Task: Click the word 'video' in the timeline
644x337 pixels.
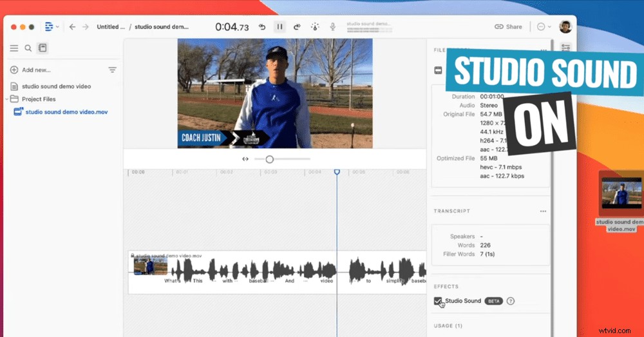Action: pyautogui.click(x=327, y=281)
